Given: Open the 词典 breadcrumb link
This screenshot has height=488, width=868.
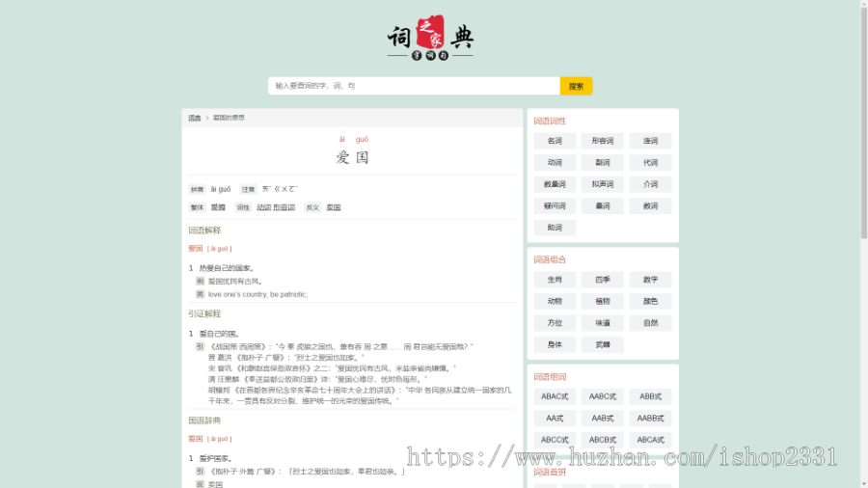Looking at the screenshot, I should tap(194, 118).
